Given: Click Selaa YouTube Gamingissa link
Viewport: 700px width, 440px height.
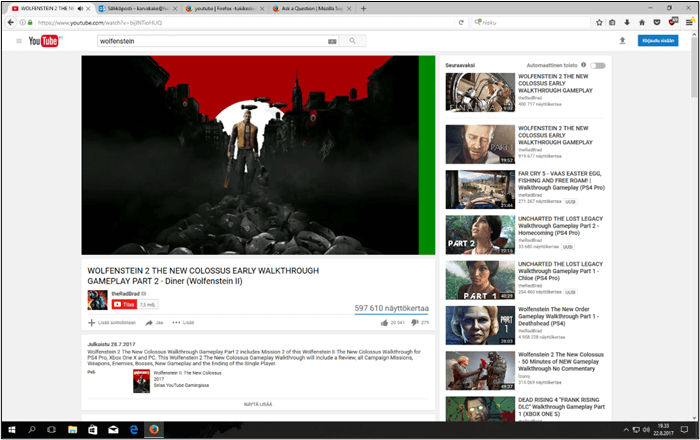Looking at the screenshot, I should click(x=181, y=386).
